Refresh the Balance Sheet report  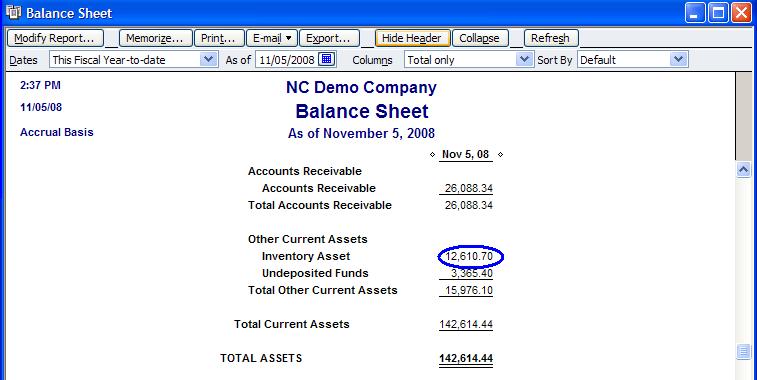(551, 38)
